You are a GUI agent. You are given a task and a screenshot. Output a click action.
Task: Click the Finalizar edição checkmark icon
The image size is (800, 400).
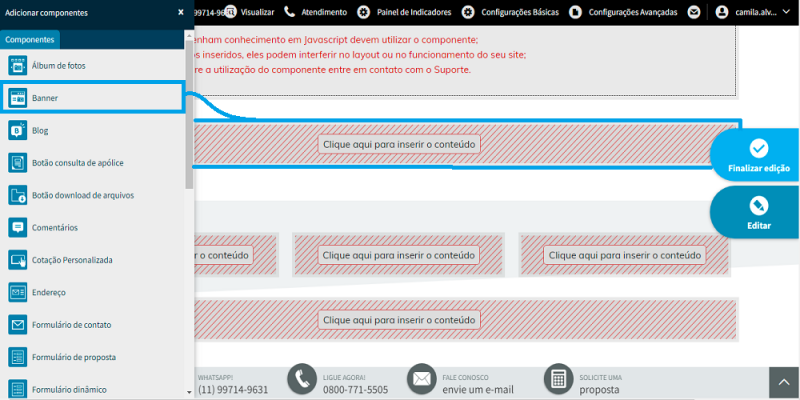pos(759,148)
